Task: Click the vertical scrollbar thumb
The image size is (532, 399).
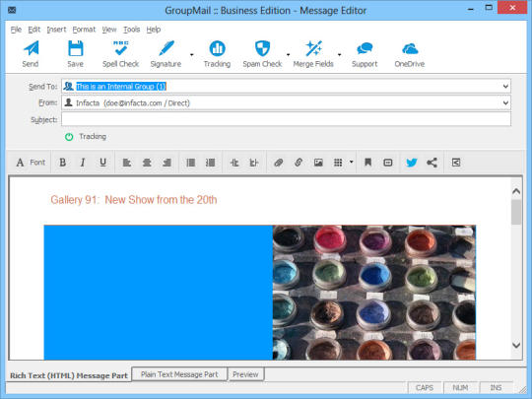Action: coord(516,212)
